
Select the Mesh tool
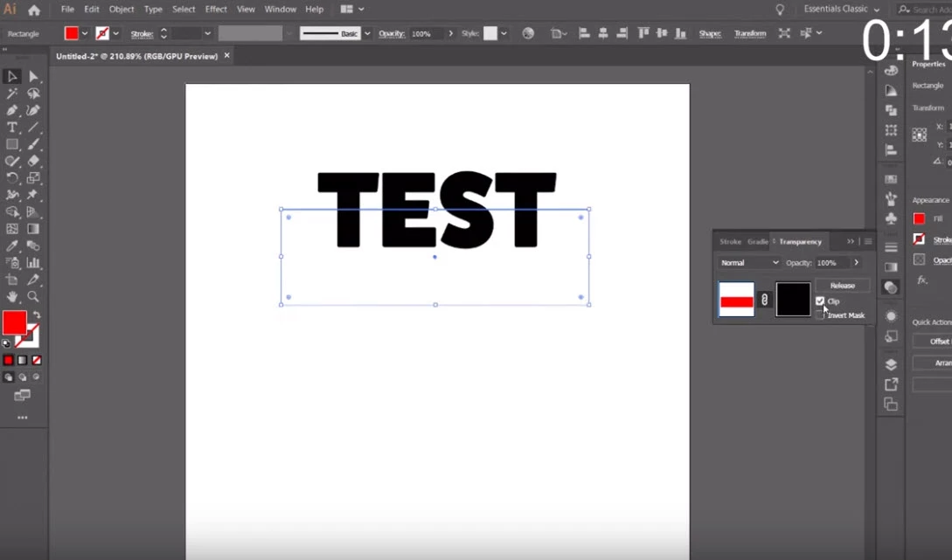click(x=11, y=230)
